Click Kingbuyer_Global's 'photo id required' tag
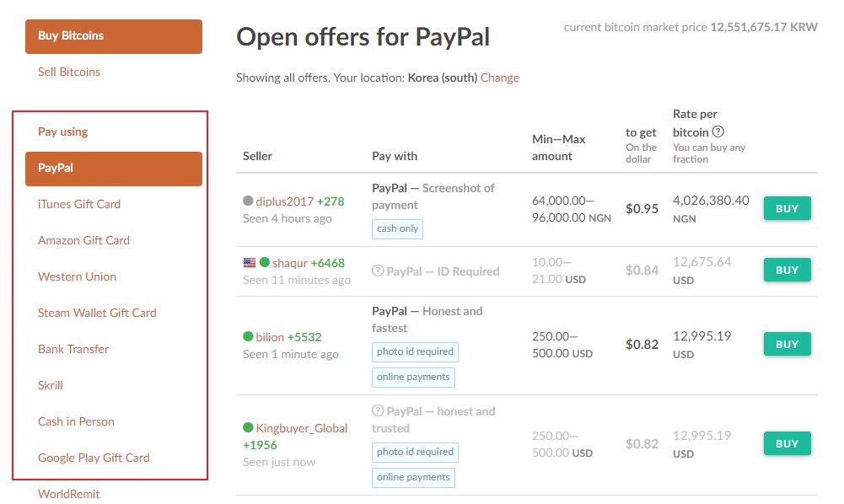The image size is (844, 504). (x=415, y=452)
